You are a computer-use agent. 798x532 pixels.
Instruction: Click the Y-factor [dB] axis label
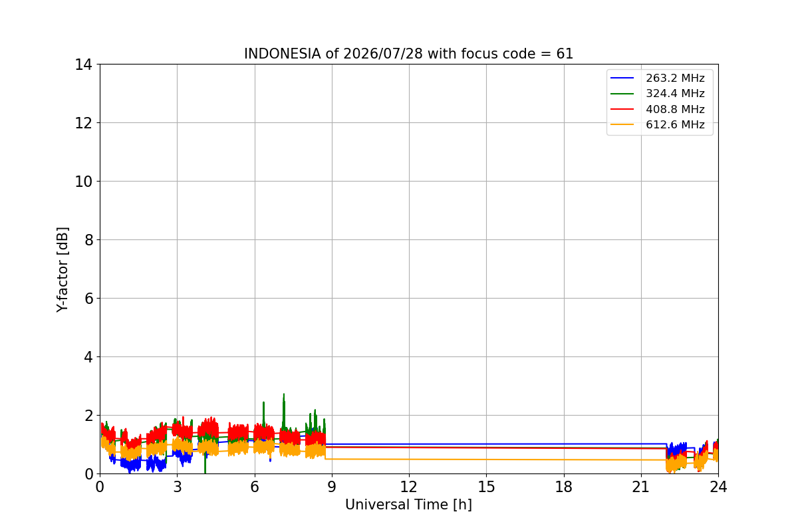click(63, 269)
